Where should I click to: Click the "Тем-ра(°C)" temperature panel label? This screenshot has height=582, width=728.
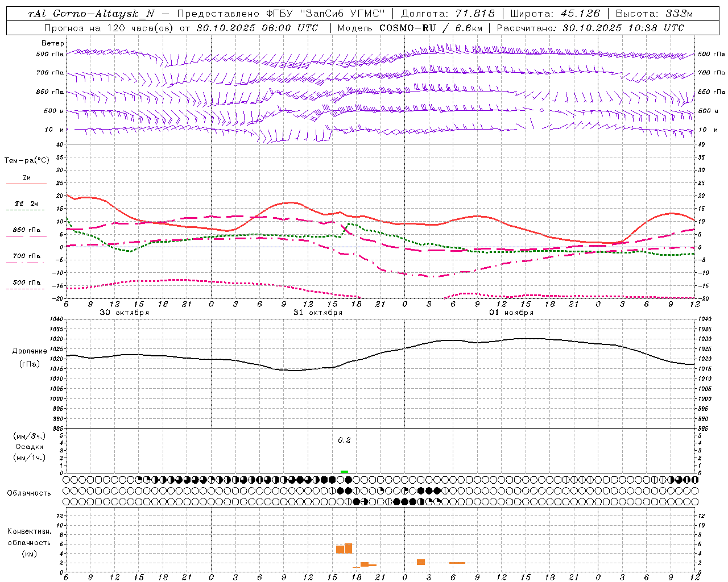tap(27, 161)
